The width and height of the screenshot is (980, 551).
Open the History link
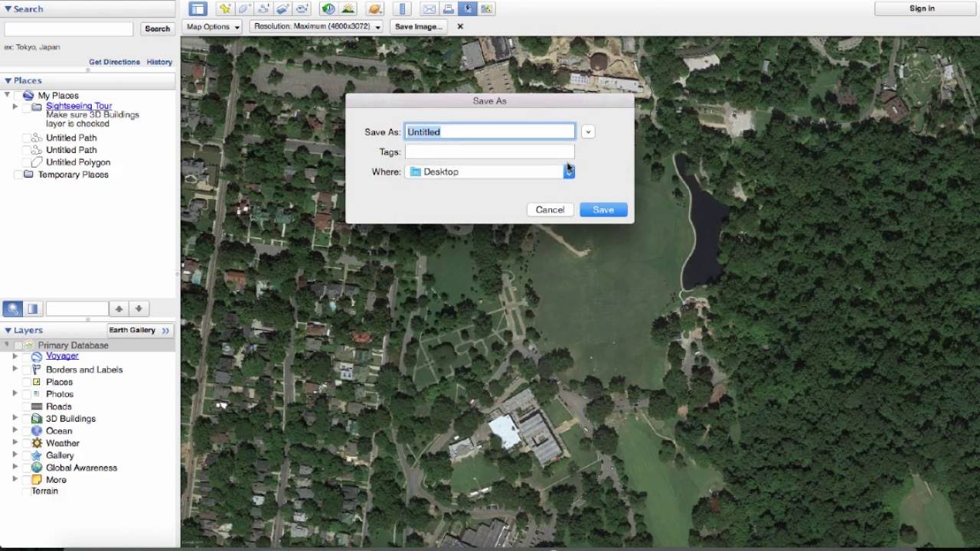tap(159, 62)
